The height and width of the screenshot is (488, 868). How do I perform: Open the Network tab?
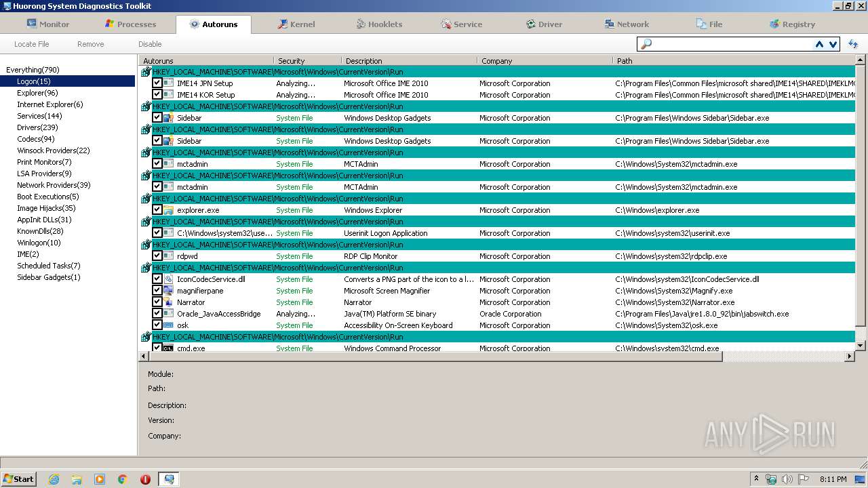627,24
